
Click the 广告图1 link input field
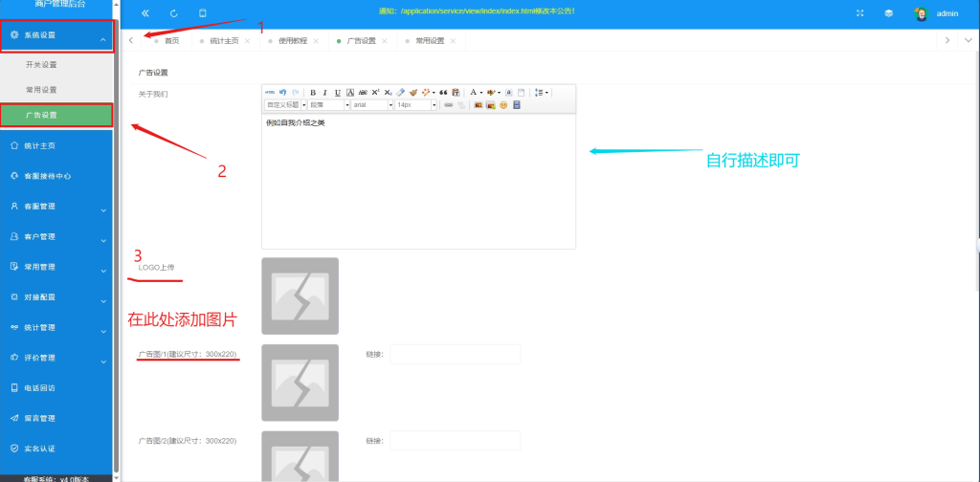(x=455, y=355)
